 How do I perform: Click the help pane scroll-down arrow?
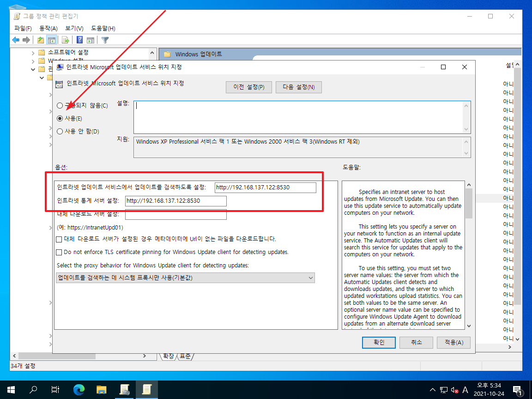(x=469, y=326)
